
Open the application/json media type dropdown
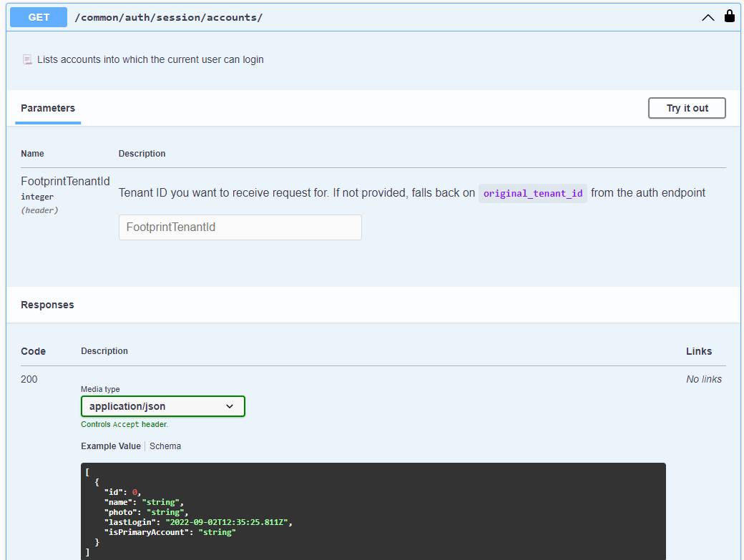(163, 406)
